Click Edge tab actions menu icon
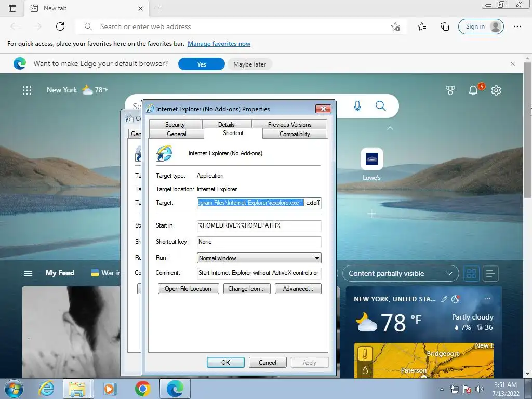This screenshot has height=399, width=532. 12,8
